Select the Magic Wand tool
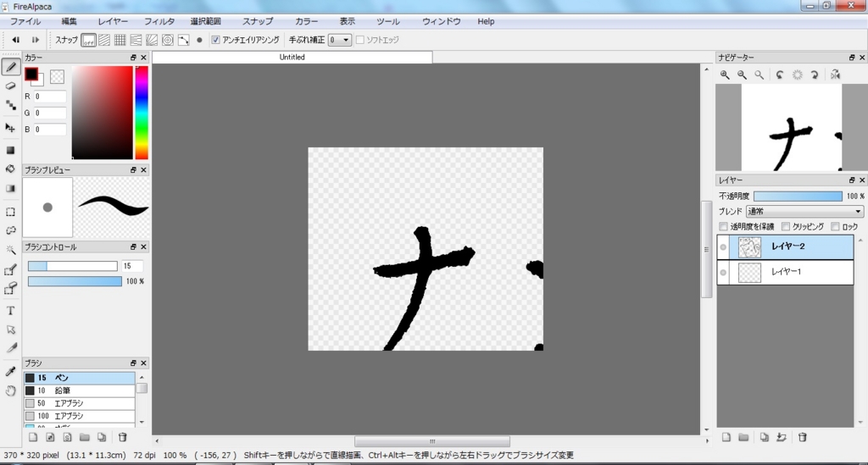 coord(10,250)
